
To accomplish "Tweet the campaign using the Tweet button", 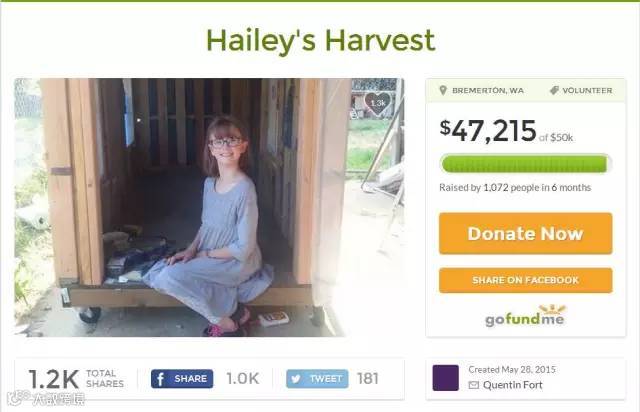I will coord(317,379).
